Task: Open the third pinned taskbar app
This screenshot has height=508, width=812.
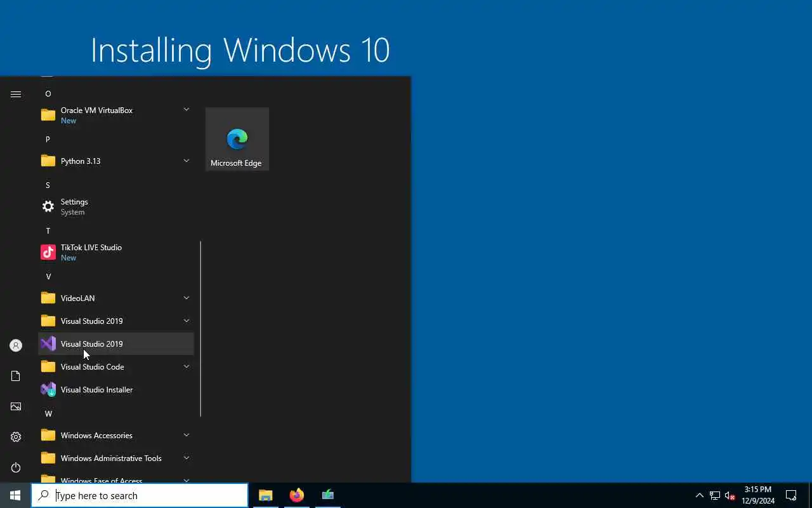Action: tap(328, 495)
